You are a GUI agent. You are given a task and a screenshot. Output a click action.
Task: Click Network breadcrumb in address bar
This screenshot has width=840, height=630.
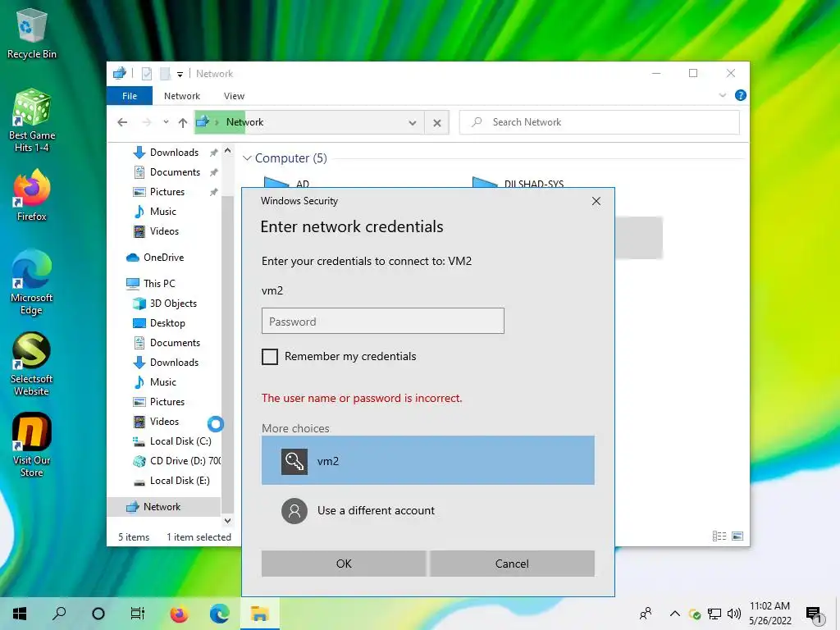point(244,122)
